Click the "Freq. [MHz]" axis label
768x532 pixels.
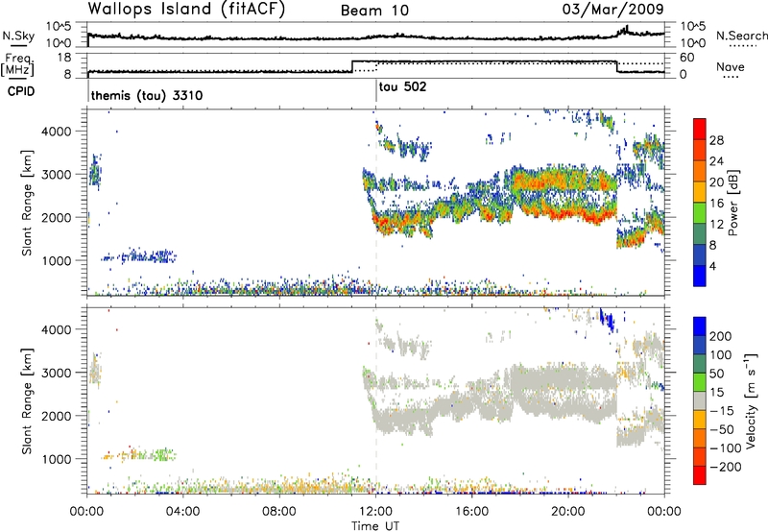click(x=17, y=65)
